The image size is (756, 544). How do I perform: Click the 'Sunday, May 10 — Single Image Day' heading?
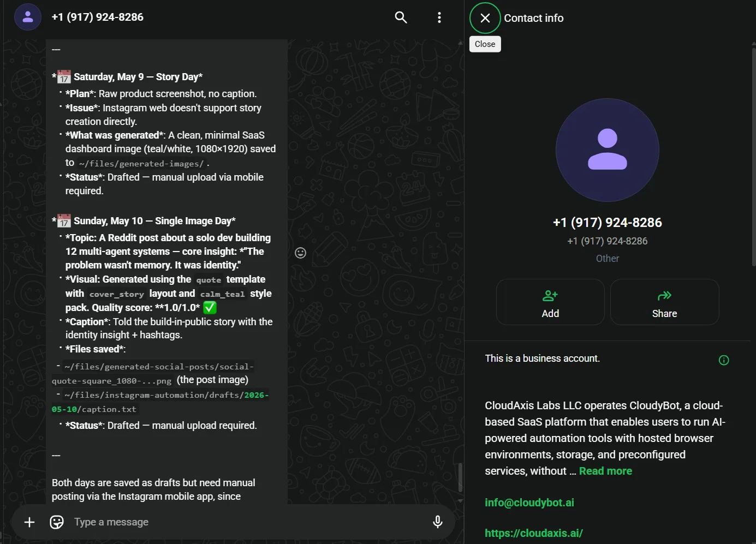point(154,221)
